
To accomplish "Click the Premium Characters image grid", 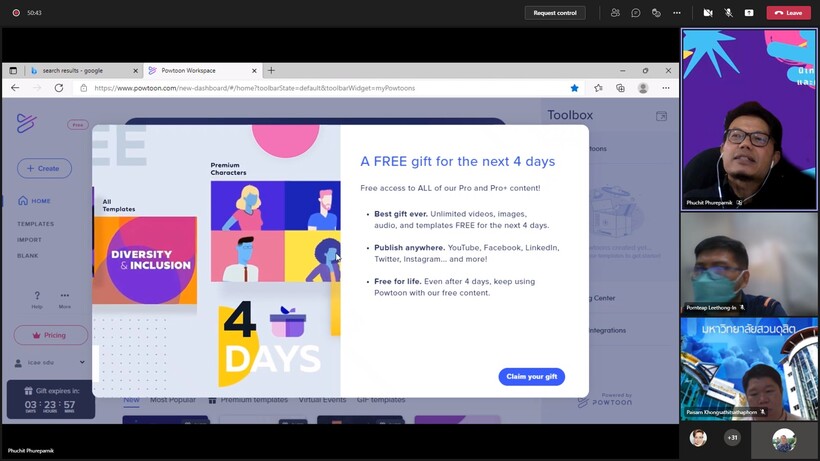I will tap(276, 231).
